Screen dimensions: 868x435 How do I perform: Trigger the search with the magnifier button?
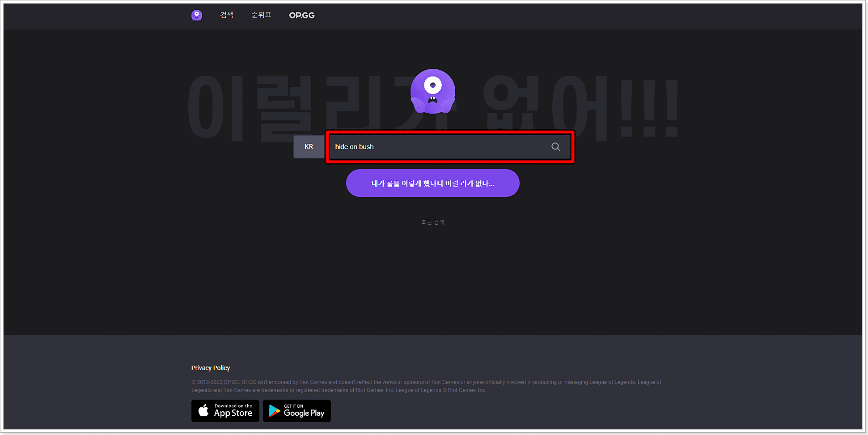[555, 146]
